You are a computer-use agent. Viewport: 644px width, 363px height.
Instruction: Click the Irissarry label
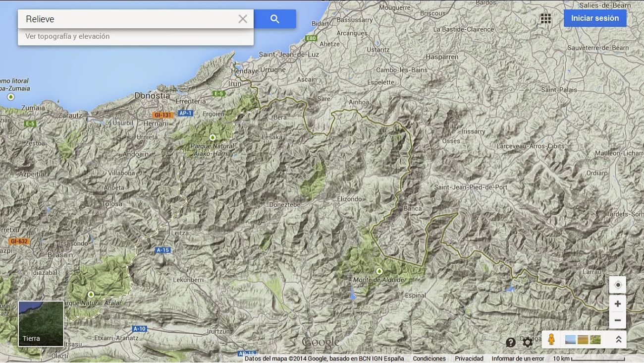coord(473,131)
